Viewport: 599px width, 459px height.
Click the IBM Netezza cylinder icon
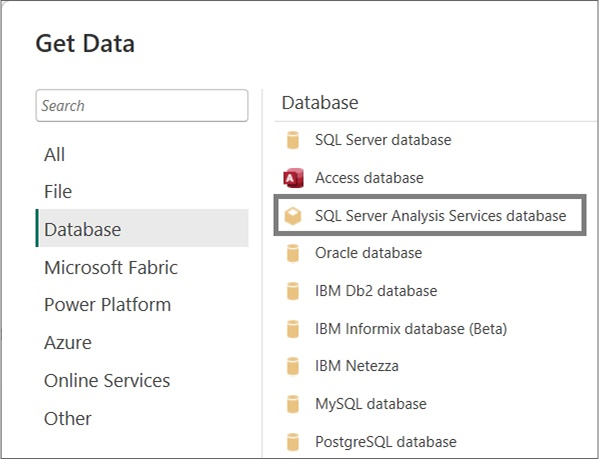[x=293, y=366]
